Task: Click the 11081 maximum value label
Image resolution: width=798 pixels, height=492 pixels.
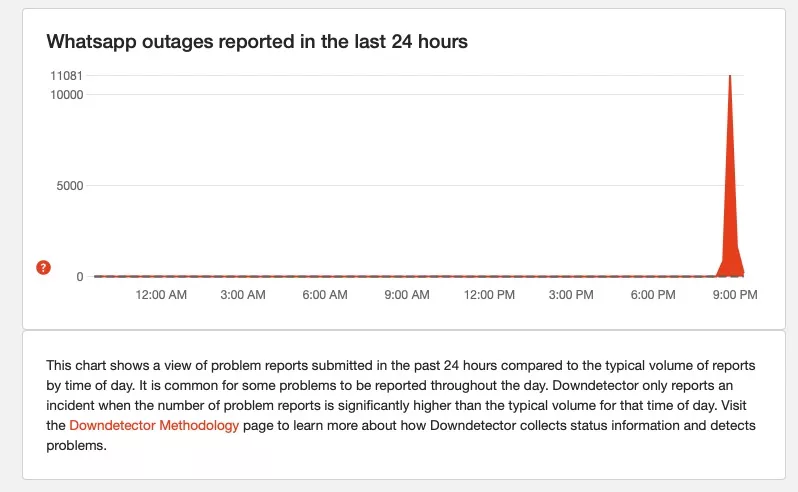Action: click(66, 76)
